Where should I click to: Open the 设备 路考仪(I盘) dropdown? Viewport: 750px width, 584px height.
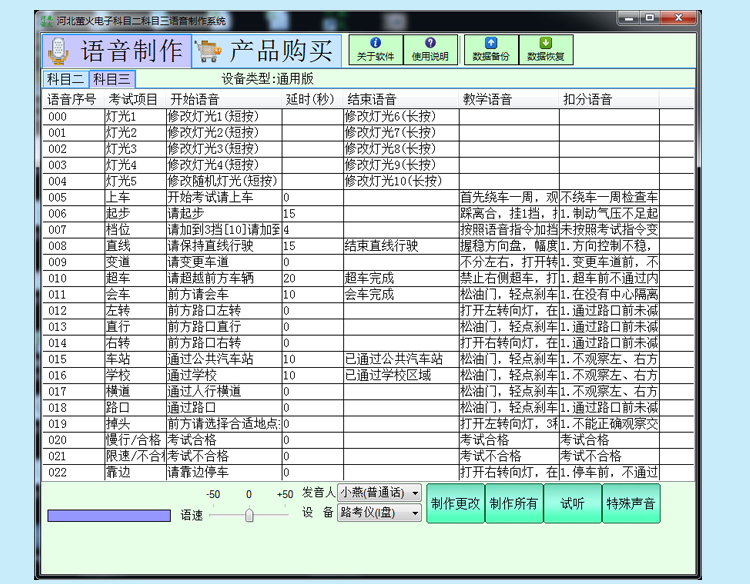pos(379,513)
